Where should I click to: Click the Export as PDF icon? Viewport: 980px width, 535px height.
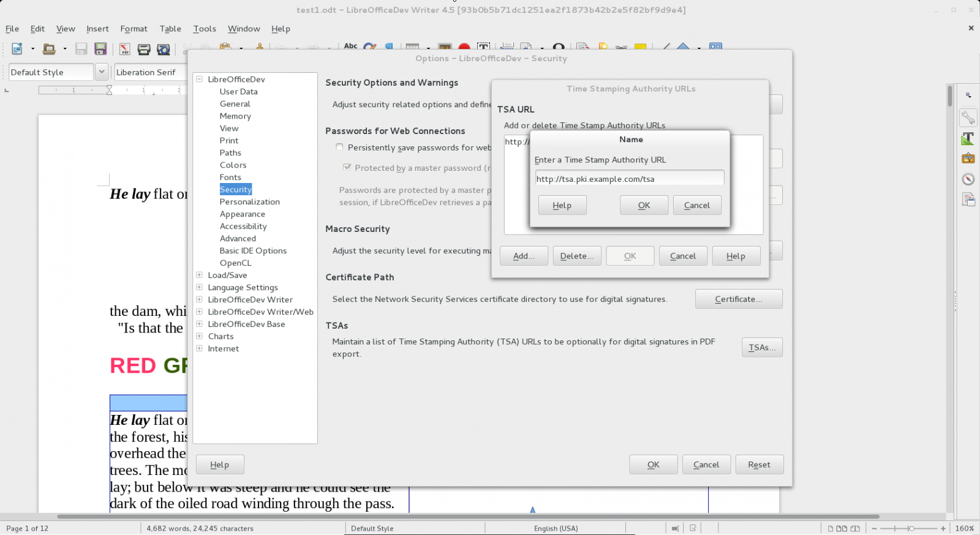pos(125,49)
